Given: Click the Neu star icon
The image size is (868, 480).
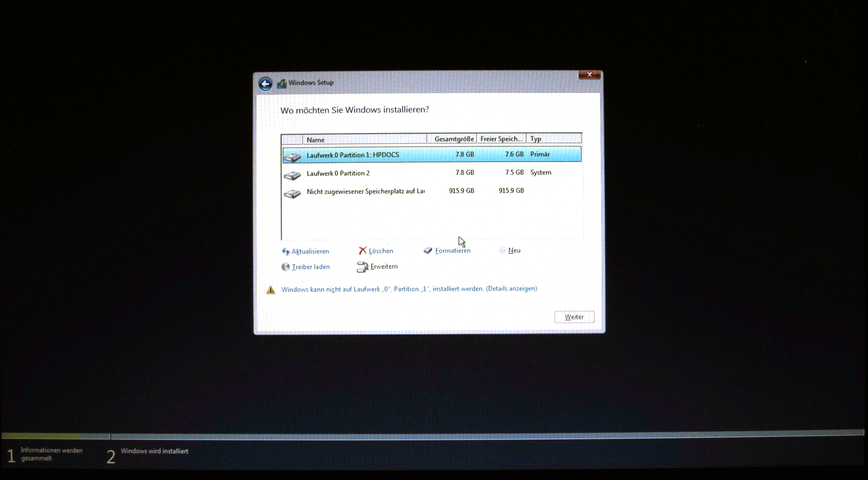Looking at the screenshot, I should click(x=502, y=250).
